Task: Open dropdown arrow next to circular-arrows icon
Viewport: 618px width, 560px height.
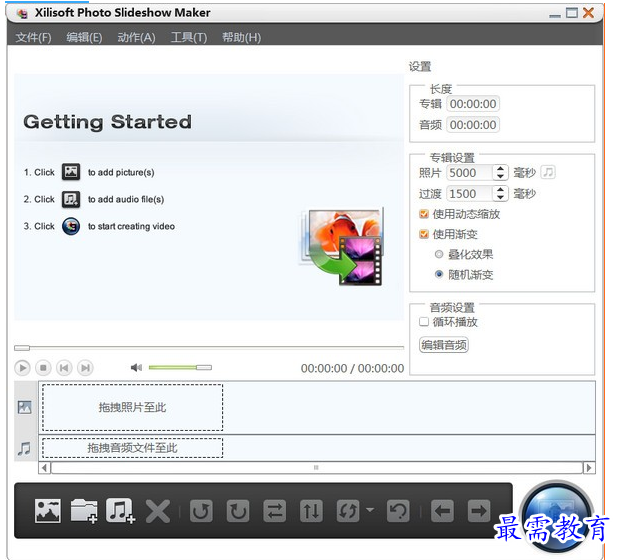Action: point(370,510)
